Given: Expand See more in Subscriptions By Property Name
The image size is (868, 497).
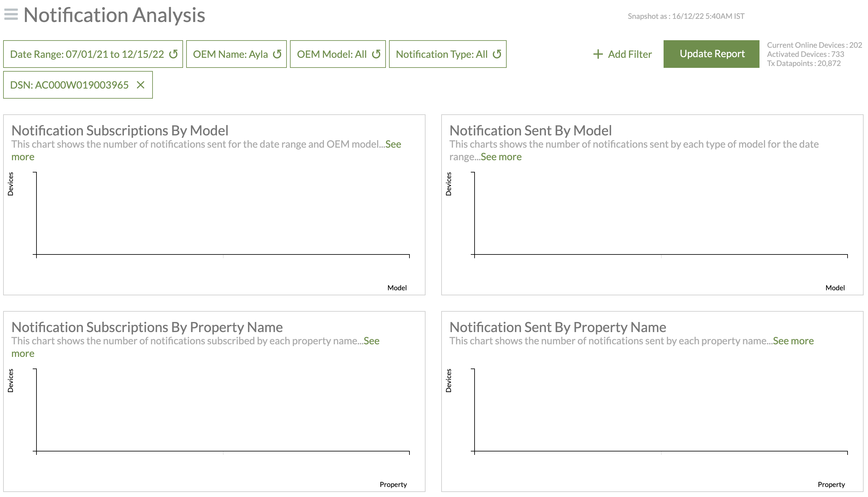Looking at the screenshot, I should (371, 341).
